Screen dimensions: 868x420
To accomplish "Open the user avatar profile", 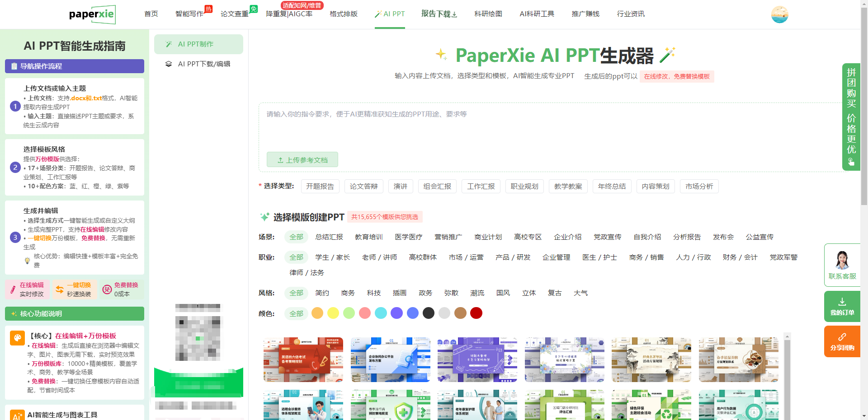I will tap(779, 14).
